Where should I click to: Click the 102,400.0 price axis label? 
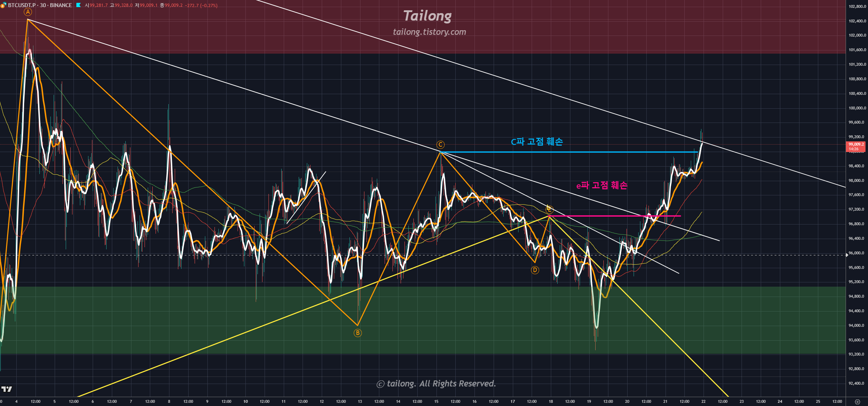(x=857, y=21)
